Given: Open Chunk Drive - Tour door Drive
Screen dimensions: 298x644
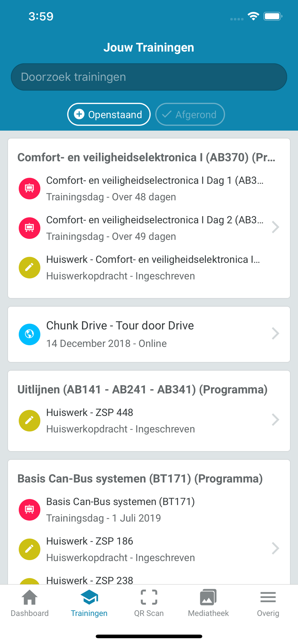Looking at the screenshot, I should click(149, 334).
